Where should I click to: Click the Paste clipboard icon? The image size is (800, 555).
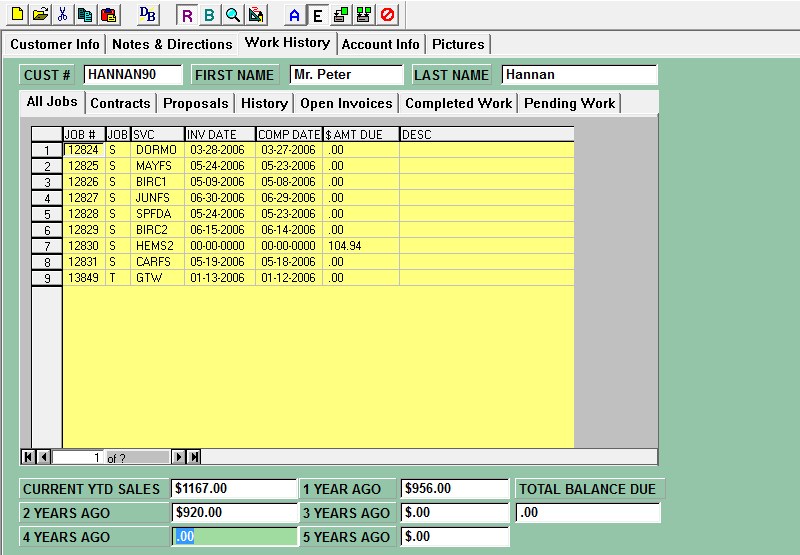(x=108, y=14)
